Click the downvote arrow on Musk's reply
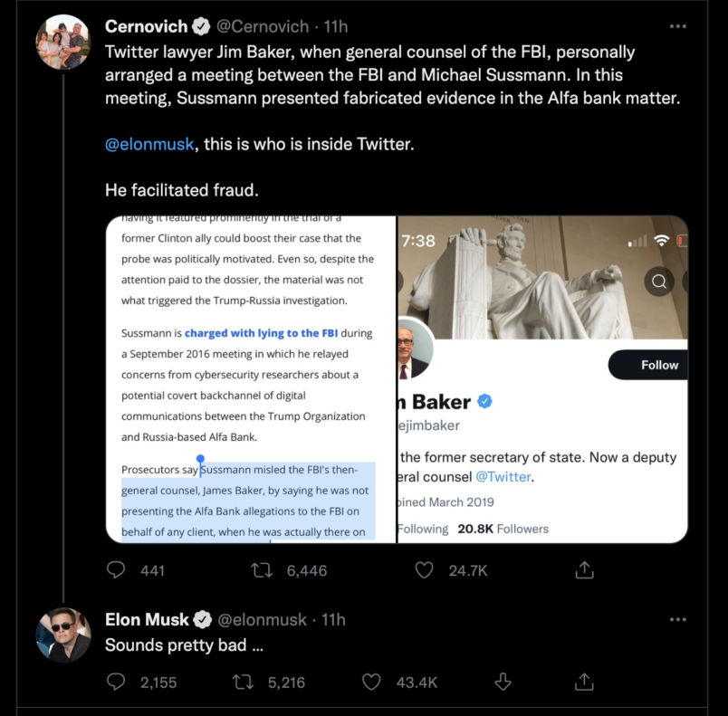728x716 pixels. coord(503,682)
